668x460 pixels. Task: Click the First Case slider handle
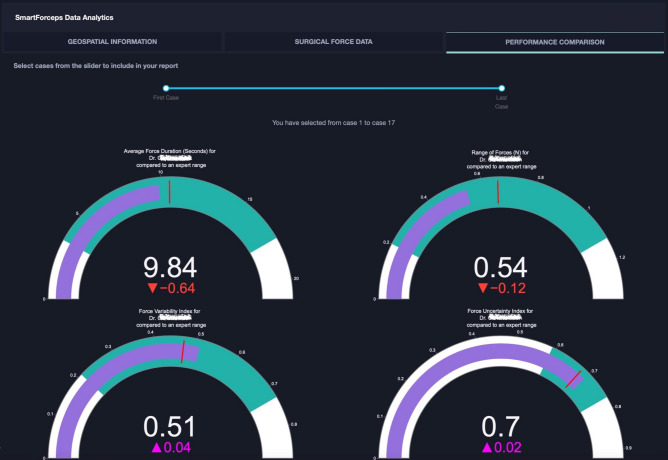(166, 88)
